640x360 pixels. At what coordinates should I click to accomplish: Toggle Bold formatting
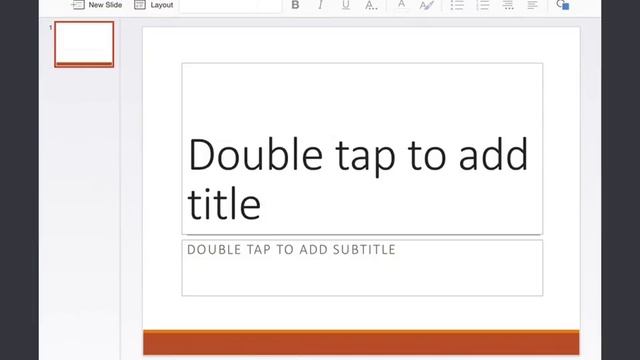click(x=295, y=5)
